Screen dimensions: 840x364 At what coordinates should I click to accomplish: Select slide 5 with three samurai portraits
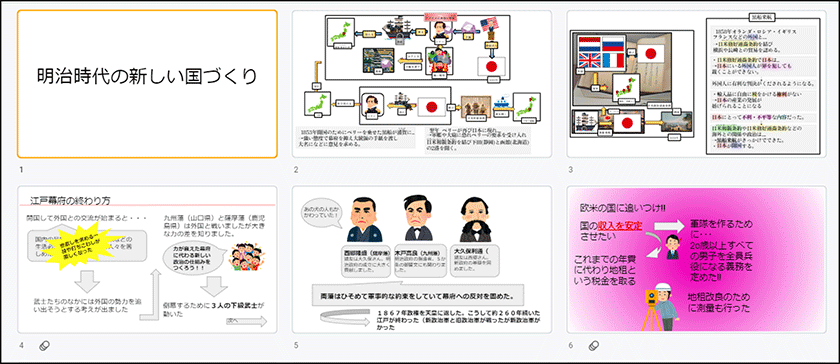click(x=422, y=259)
